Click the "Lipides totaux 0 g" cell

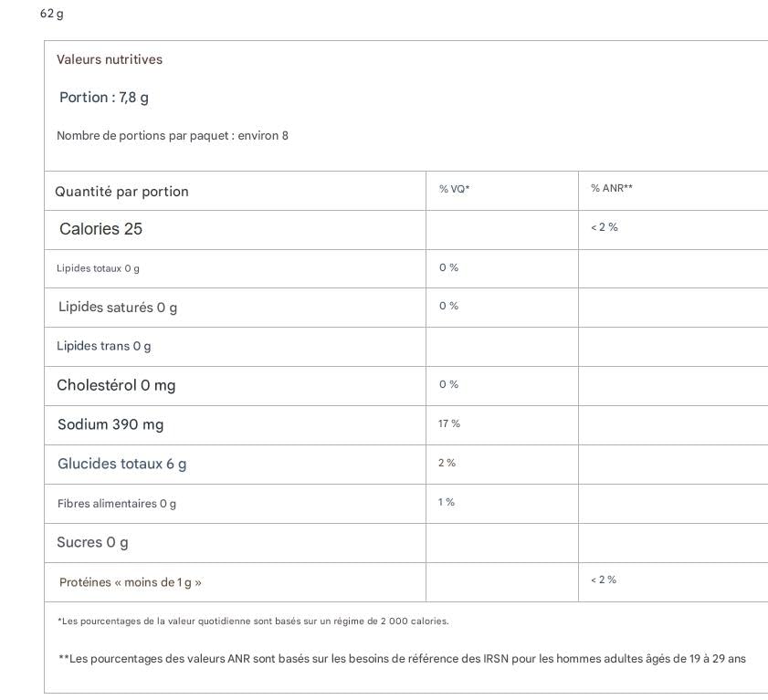98,268
